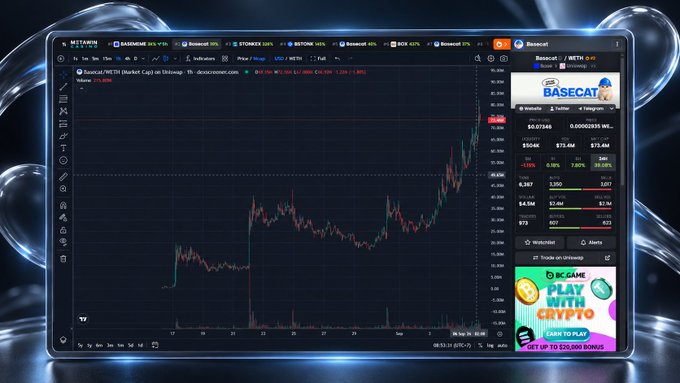Open the chart settings gear icon
This screenshot has width=680, height=383.
point(491,59)
